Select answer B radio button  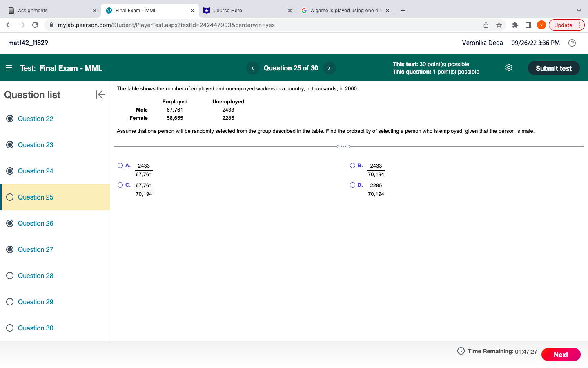pos(352,166)
